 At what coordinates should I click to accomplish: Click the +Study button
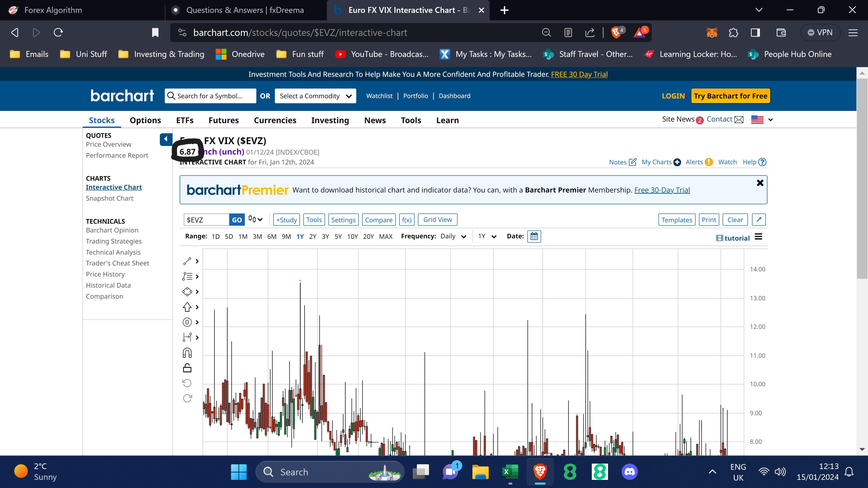286,220
